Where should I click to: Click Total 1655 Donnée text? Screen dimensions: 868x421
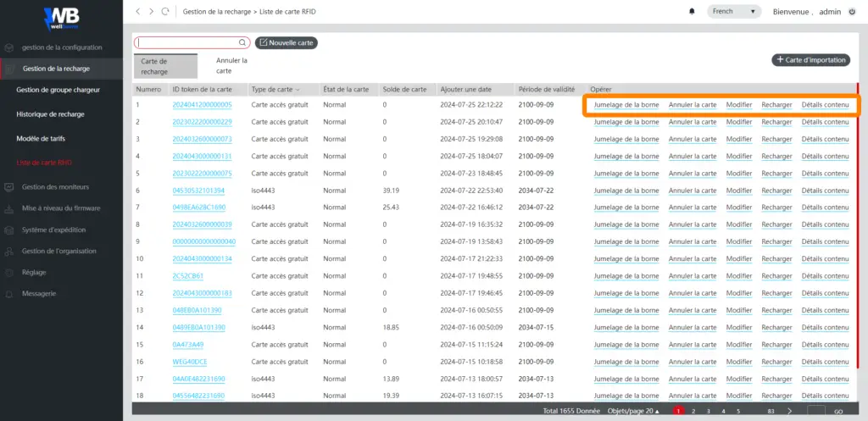[x=571, y=411]
